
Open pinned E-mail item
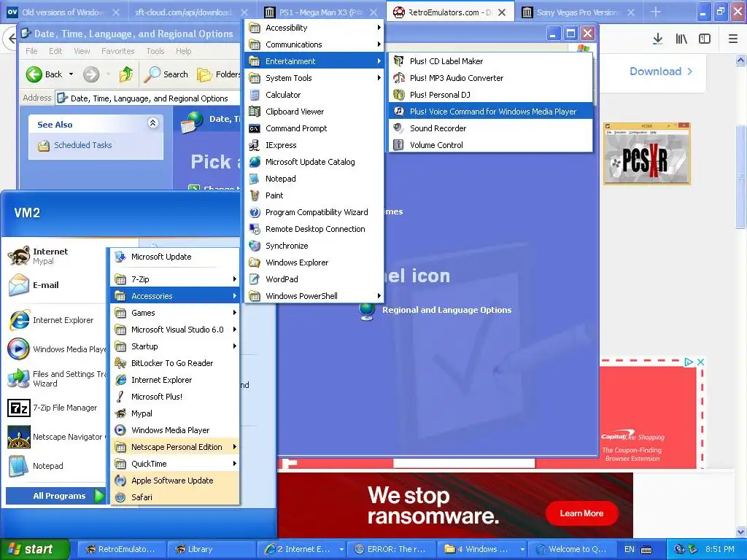tap(56, 285)
